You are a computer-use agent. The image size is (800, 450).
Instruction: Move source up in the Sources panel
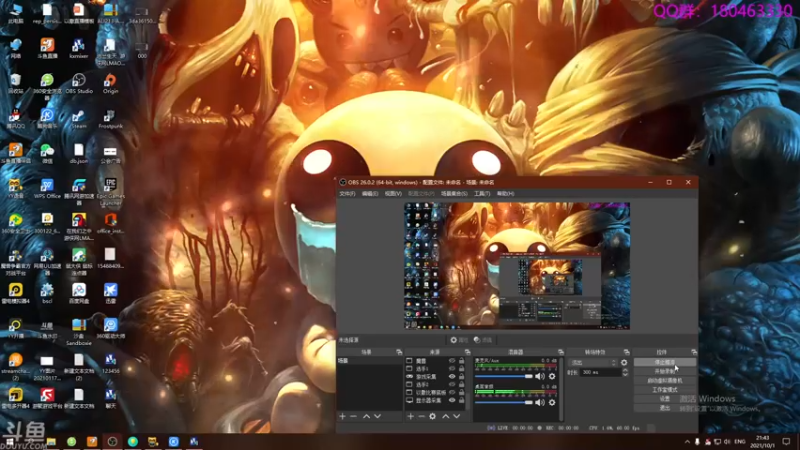(445, 416)
